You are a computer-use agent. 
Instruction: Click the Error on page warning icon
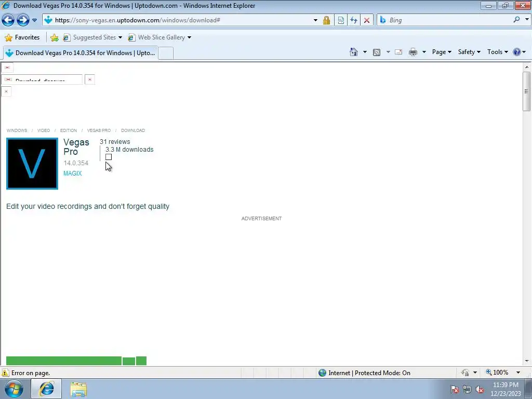click(5, 373)
